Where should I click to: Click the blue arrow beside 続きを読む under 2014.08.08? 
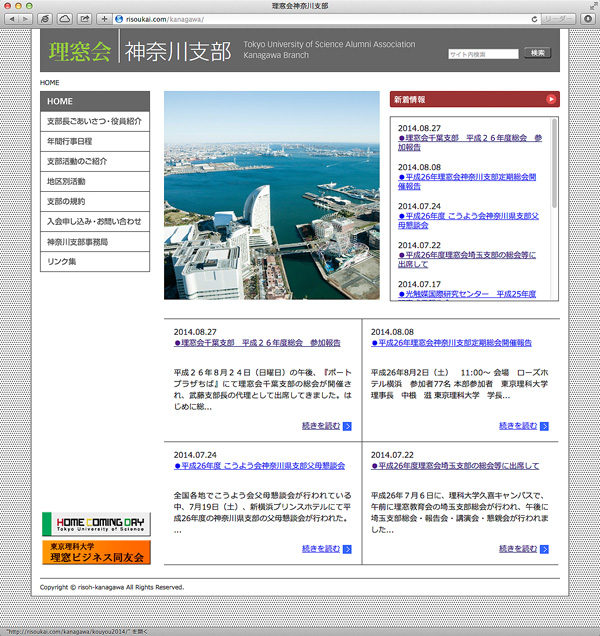pos(544,426)
